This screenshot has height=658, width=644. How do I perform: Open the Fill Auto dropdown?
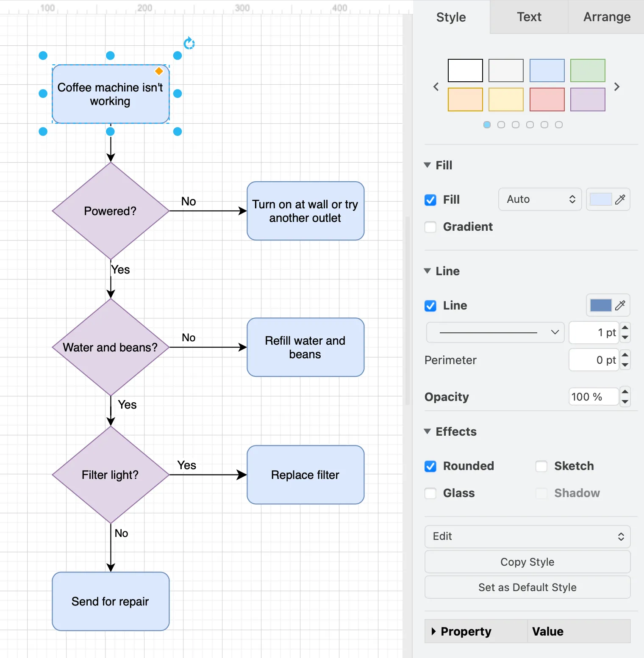tap(540, 199)
